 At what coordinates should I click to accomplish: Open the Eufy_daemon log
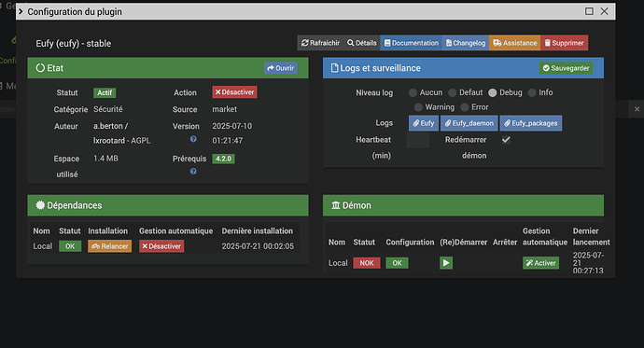tap(469, 123)
